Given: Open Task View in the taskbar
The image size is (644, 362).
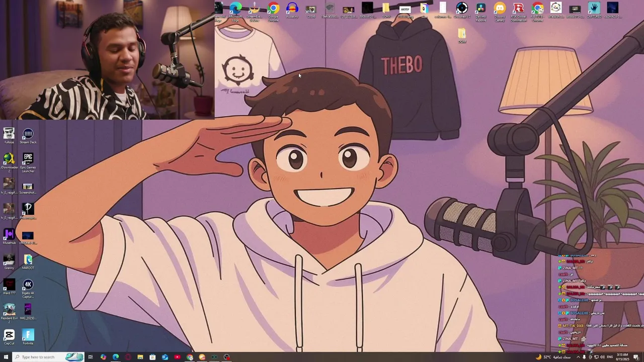Looking at the screenshot, I should coord(91,357).
